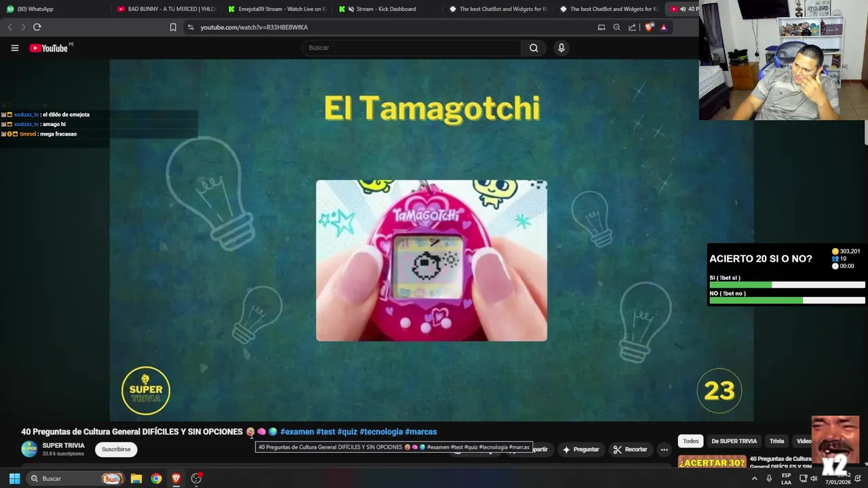Click the taskbar microphone tray icon
Image resolution: width=868 pixels, height=488 pixels.
tap(769, 479)
